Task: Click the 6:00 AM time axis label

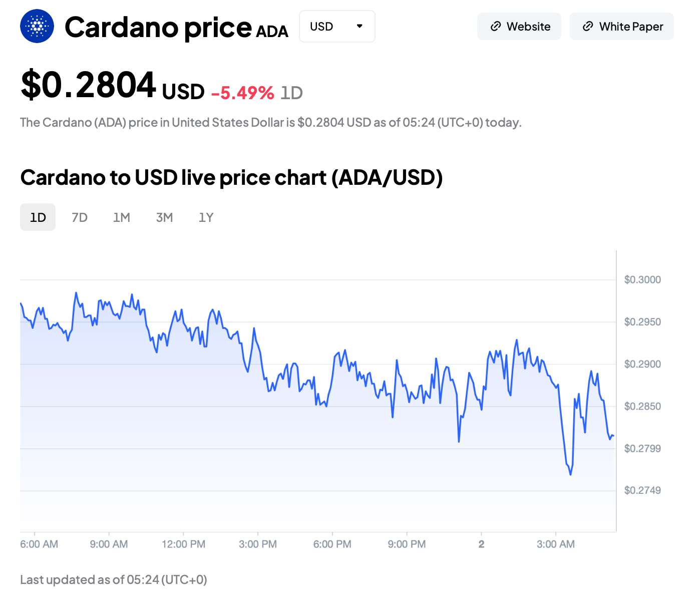Action: (x=39, y=544)
